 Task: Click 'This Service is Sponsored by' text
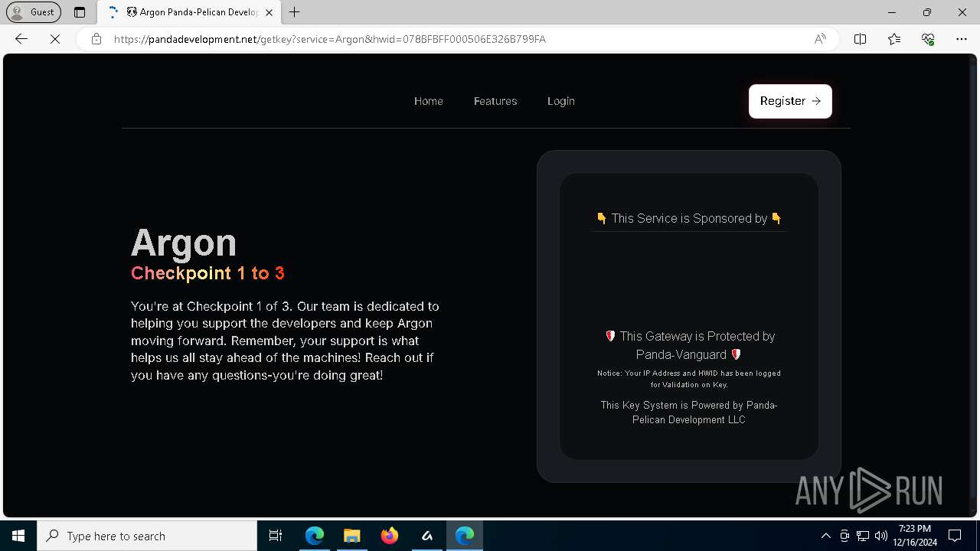coord(689,218)
